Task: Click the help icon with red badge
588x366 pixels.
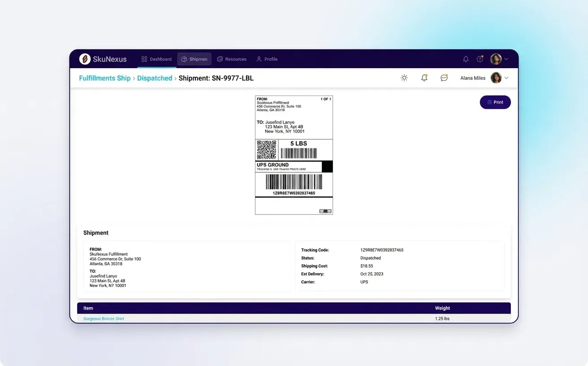Action: (480, 59)
